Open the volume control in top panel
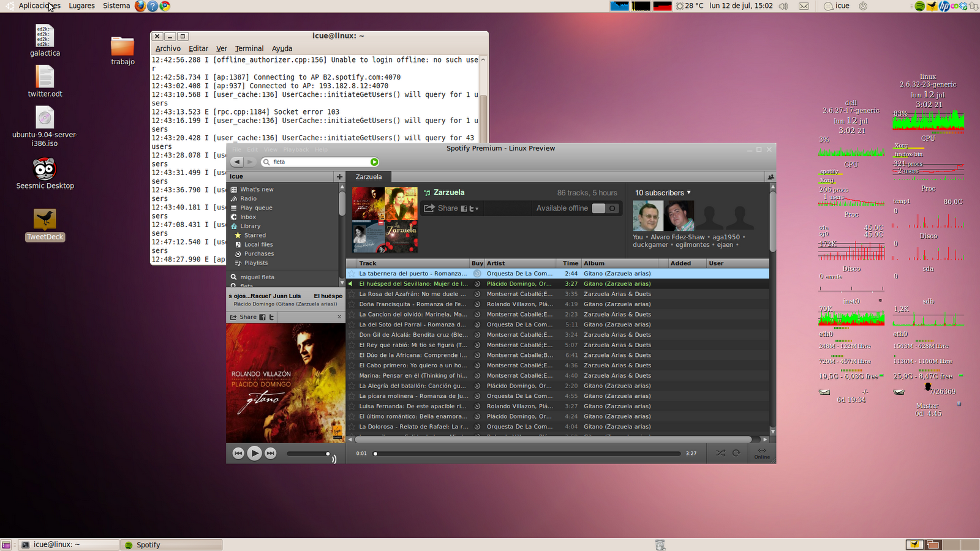 tap(783, 6)
